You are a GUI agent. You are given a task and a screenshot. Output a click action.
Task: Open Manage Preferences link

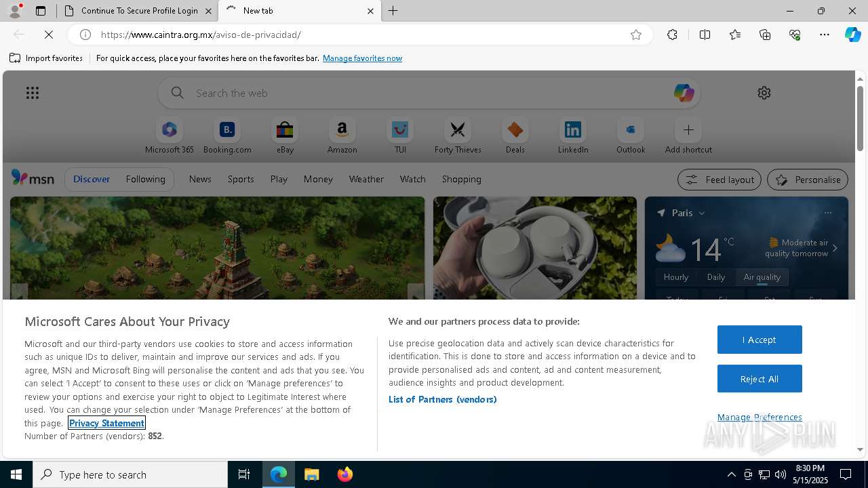[x=759, y=417]
